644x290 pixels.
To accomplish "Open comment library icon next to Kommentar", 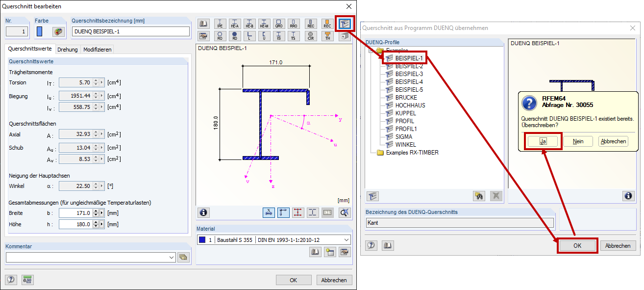I will (183, 257).
